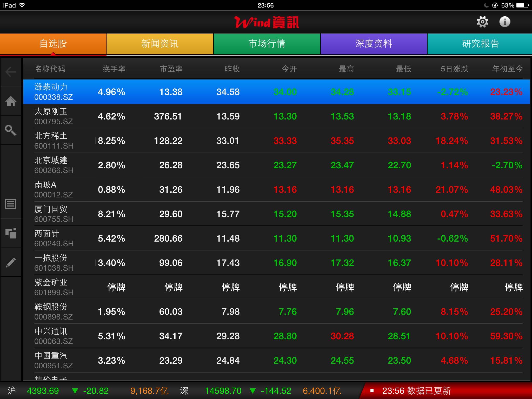Tap the Shanghai index value 4393.69
The height and width of the screenshot is (399, 532).
(x=43, y=391)
